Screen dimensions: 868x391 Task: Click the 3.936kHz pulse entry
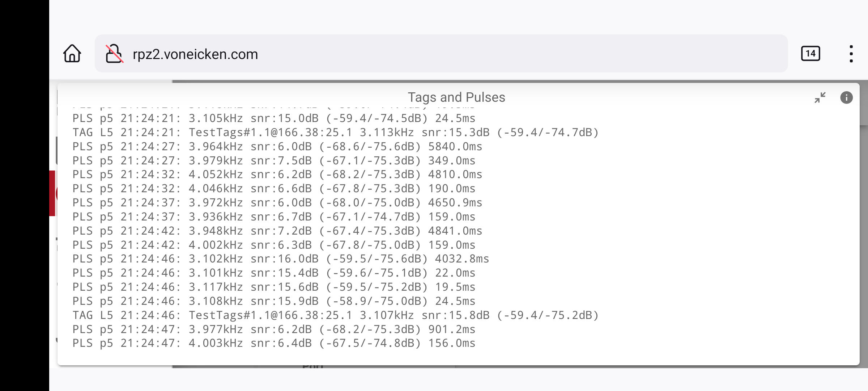tap(274, 217)
